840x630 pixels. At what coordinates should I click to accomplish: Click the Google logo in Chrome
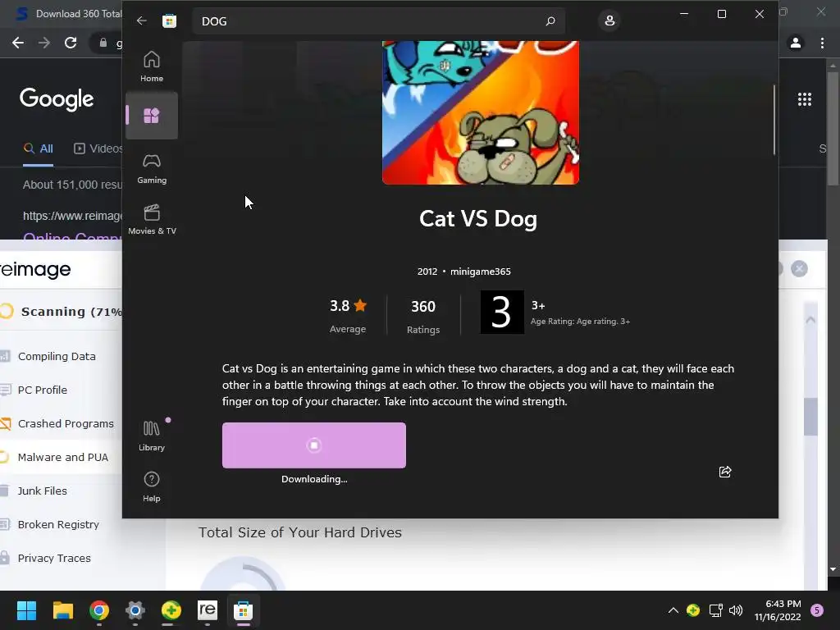click(57, 99)
